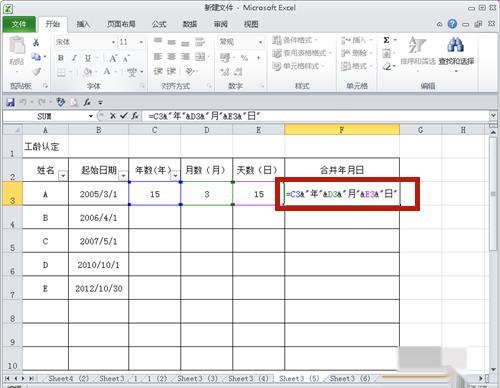
Task: Expand the Name Box dropdown arrow
Action: (90, 116)
